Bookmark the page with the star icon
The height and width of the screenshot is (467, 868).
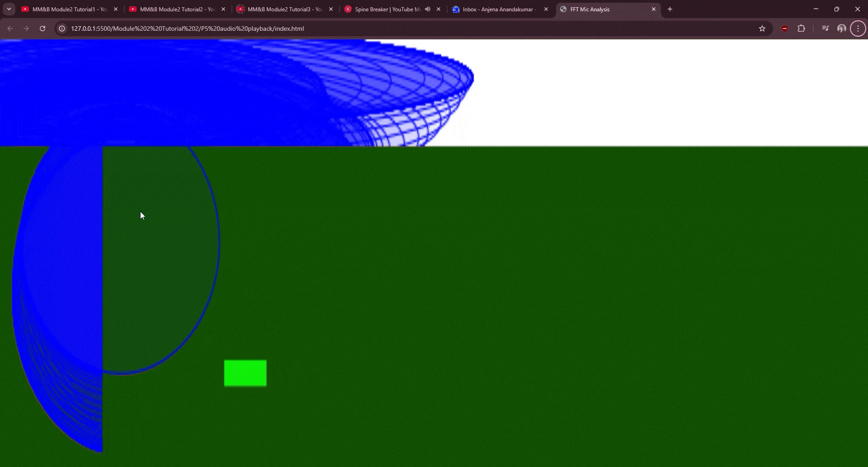[763, 28]
